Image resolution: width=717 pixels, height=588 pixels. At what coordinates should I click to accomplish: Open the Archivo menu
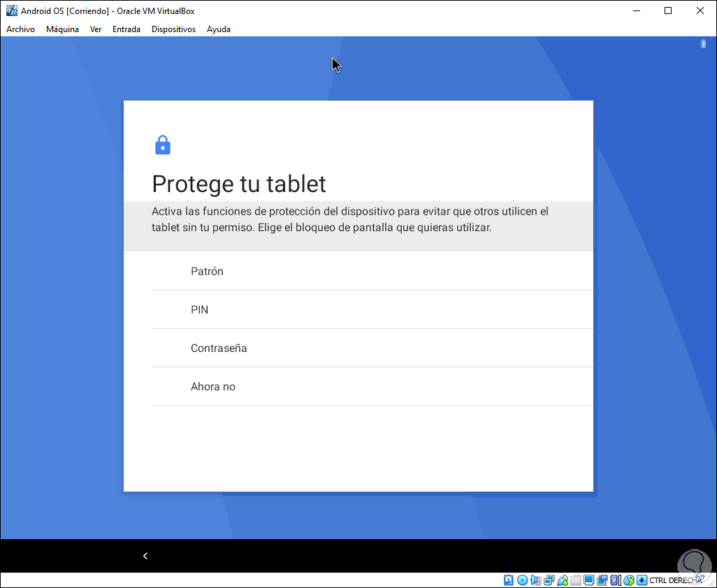point(20,29)
